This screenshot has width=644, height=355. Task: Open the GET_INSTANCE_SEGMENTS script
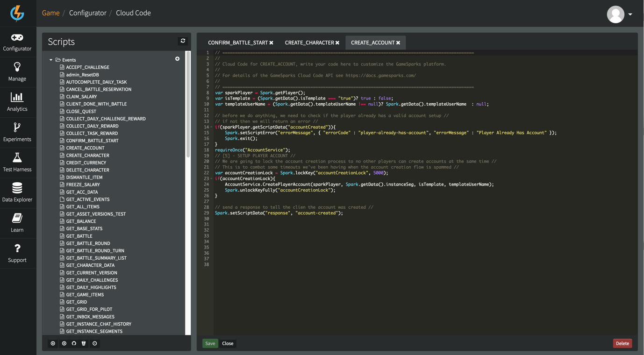94,331
